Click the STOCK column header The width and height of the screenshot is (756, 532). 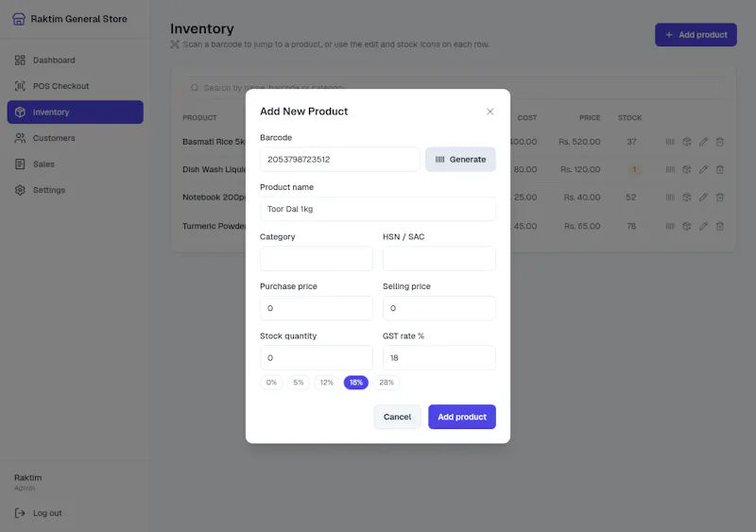[x=629, y=118]
